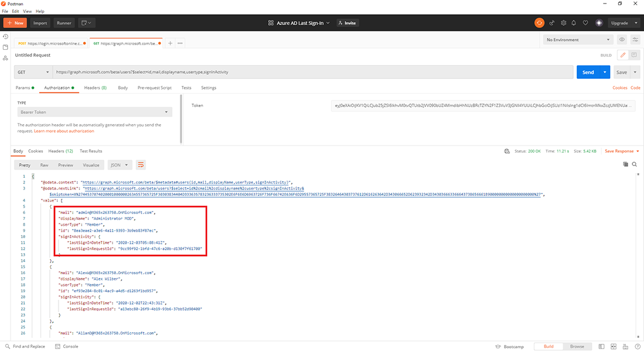Open the Code snippet link
644x352 pixels.
coord(635,88)
